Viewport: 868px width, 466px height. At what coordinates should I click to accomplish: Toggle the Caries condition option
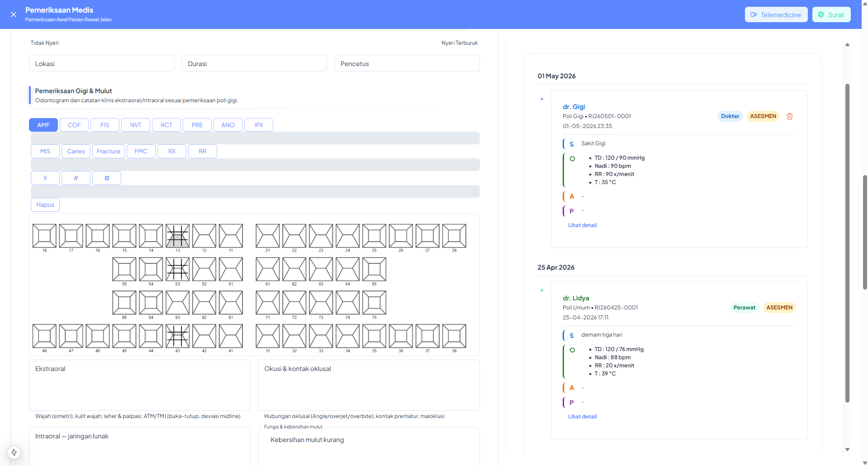76,151
